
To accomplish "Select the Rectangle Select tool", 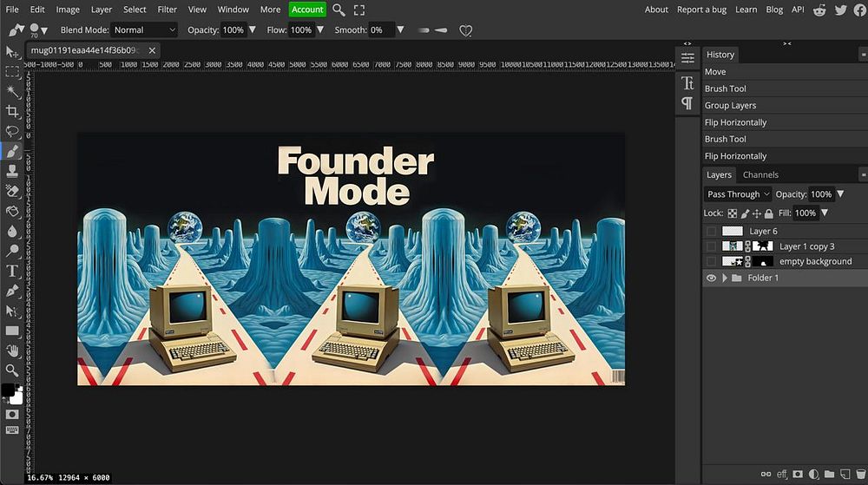I will click(x=11, y=72).
